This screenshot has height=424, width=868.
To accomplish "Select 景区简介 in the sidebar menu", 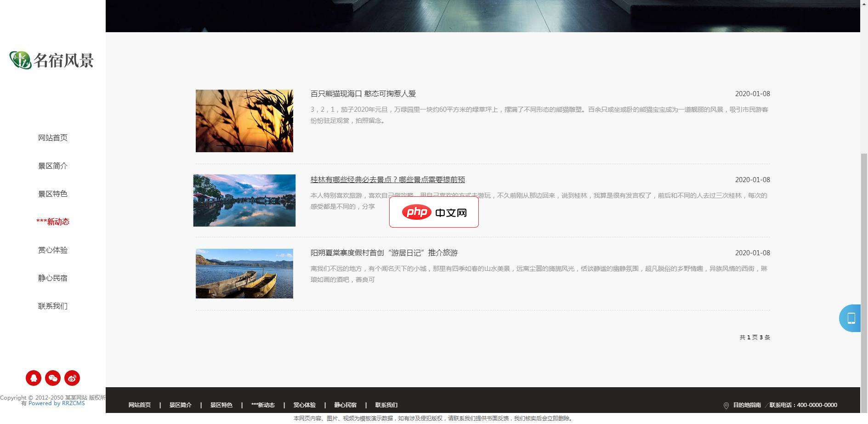I will [53, 166].
